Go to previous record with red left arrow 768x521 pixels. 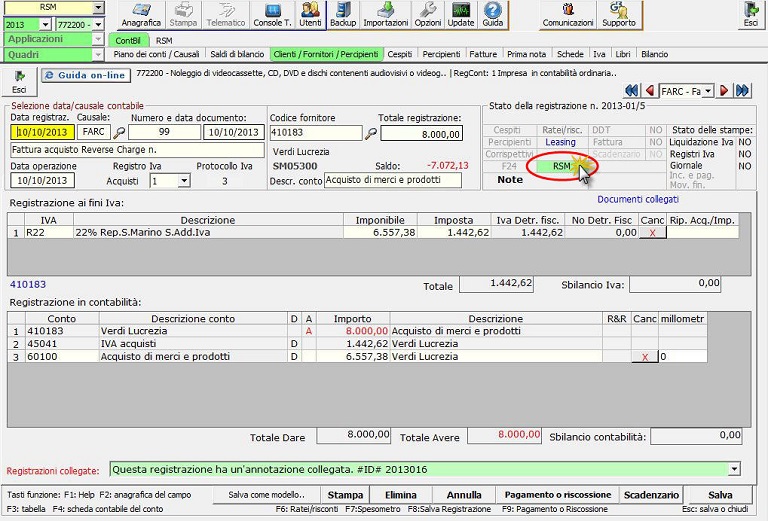pos(650,91)
